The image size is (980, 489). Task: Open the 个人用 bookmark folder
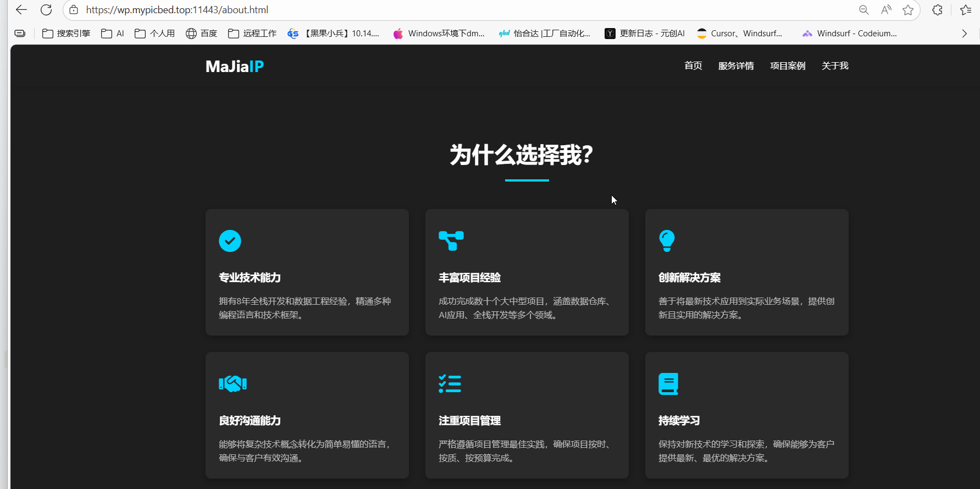155,34
